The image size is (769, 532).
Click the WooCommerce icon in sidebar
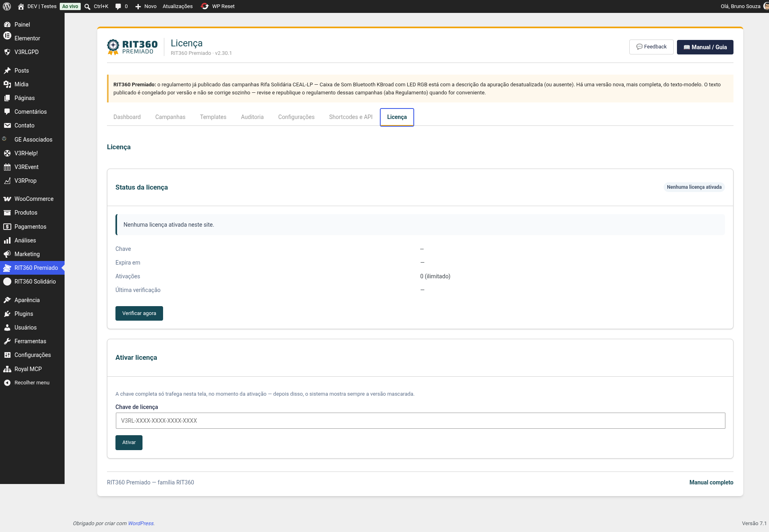click(x=7, y=199)
